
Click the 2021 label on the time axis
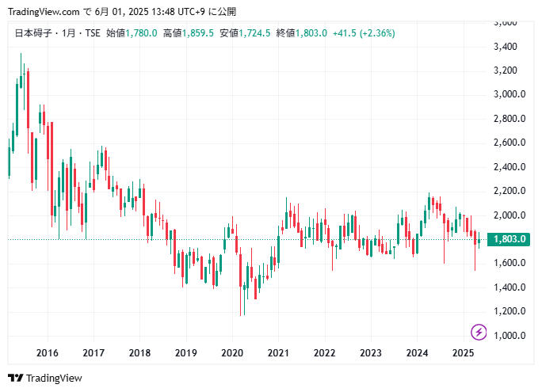point(278,353)
